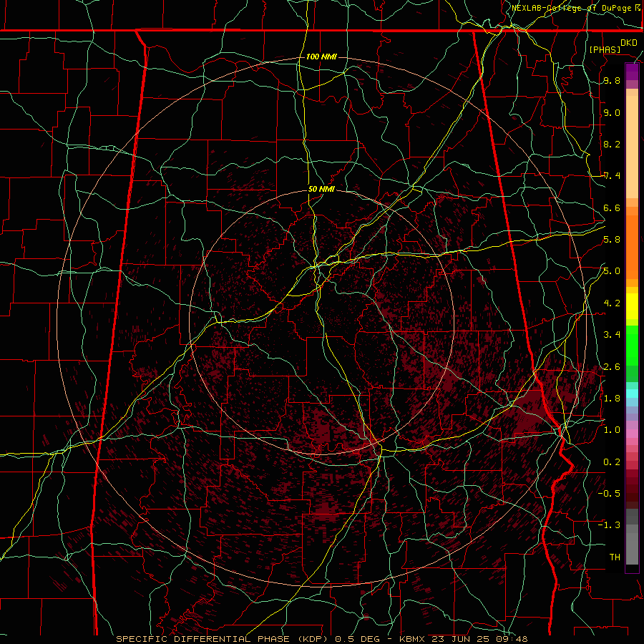
Task: Click the pink band beside the 1.0 label
Action: click(632, 434)
